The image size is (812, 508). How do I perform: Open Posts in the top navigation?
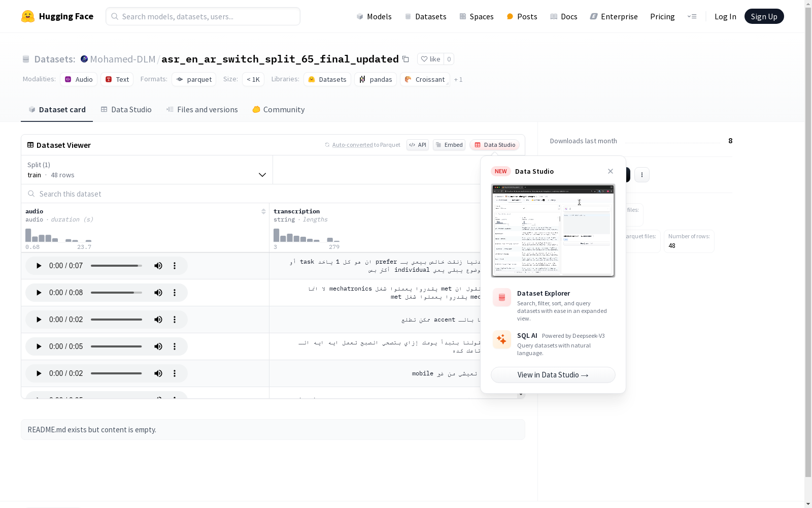point(522,17)
